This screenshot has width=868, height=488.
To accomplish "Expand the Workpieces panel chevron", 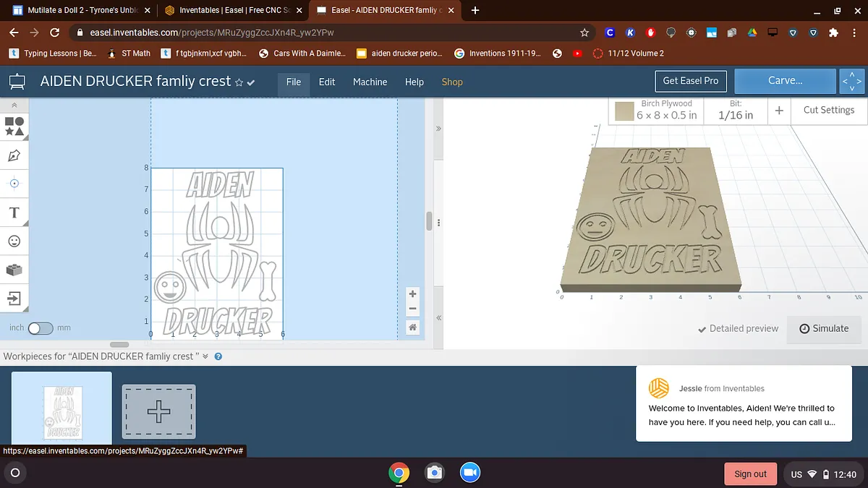I will tap(205, 356).
